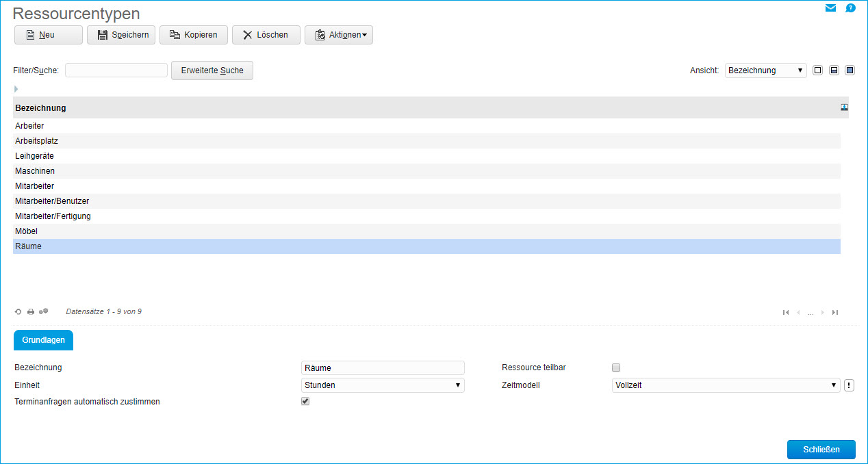The height and width of the screenshot is (464, 868).
Task: Open the Aktionen menu
Action: [339, 35]
